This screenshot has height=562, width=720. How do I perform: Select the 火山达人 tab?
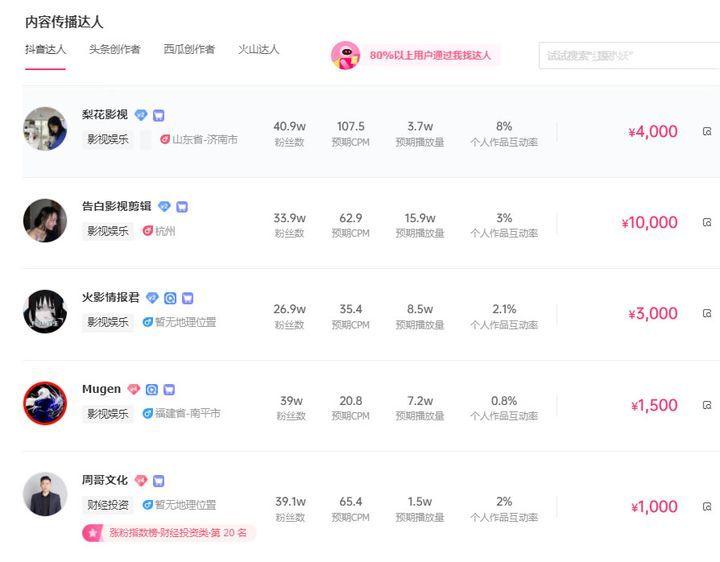[259, 49]
